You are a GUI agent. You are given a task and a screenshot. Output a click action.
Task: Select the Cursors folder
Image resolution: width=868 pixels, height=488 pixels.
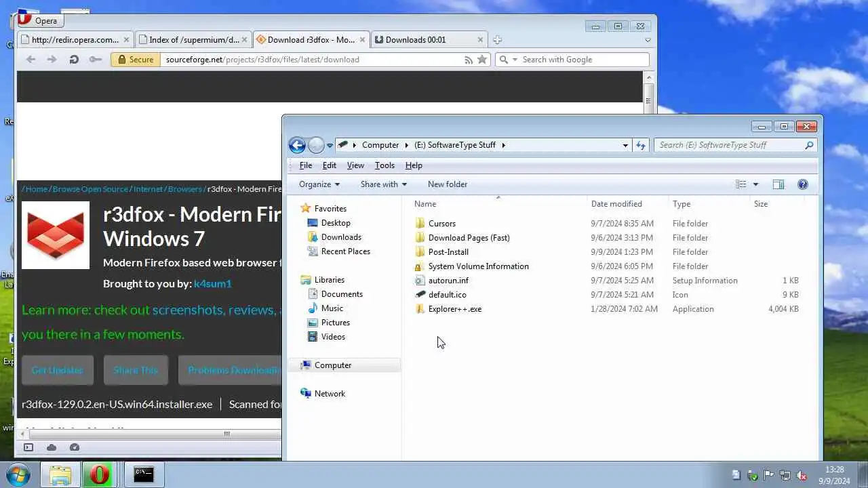442,224
